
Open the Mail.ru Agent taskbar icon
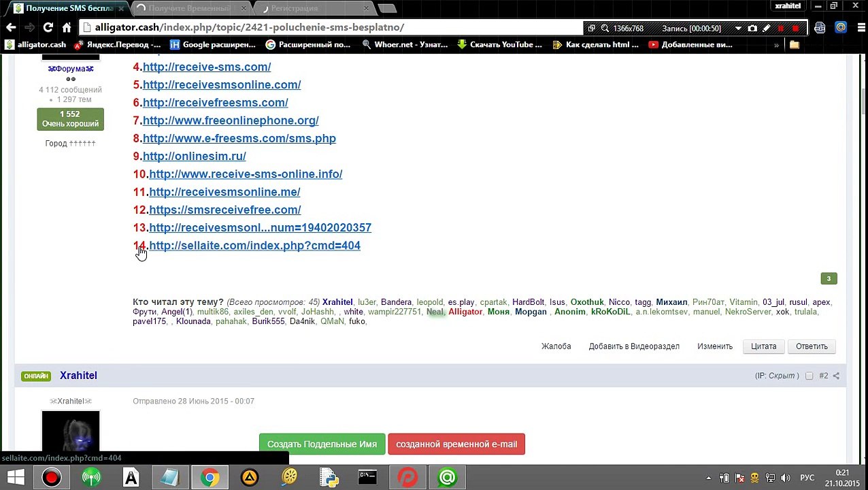click(447, 478)
